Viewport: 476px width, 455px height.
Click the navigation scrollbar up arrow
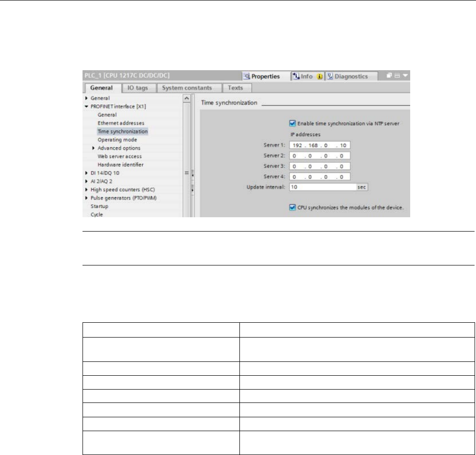(186, 98)
